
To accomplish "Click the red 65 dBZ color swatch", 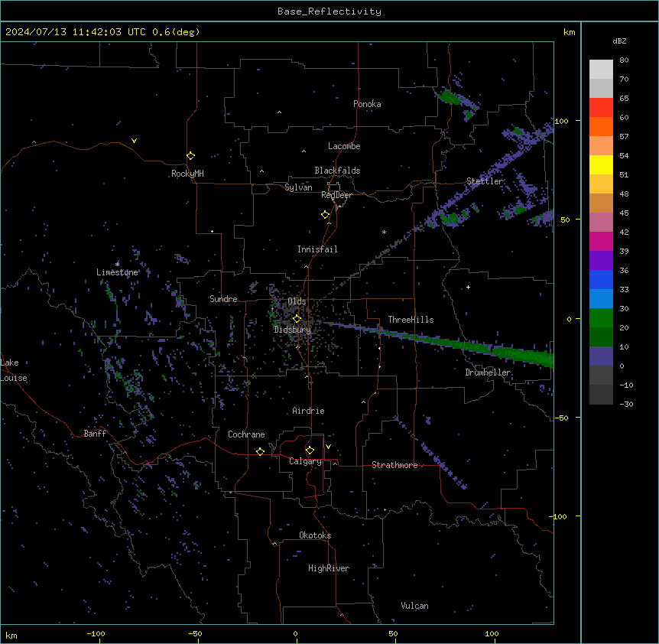I will pos(601,108).
